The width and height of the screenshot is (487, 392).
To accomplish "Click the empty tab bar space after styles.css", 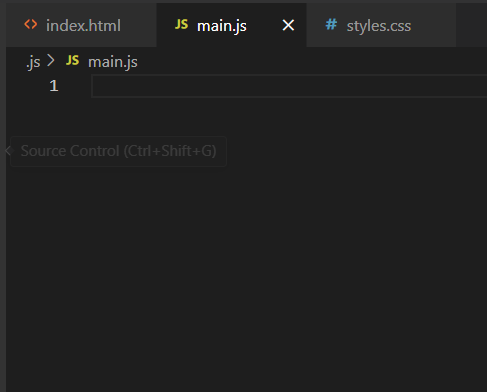I will pos(471,25).
